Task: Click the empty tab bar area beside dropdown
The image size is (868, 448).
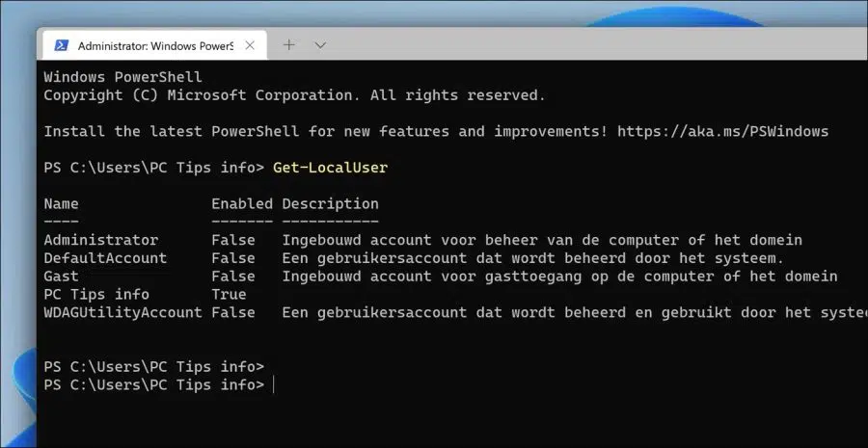Action: (598, 45)
